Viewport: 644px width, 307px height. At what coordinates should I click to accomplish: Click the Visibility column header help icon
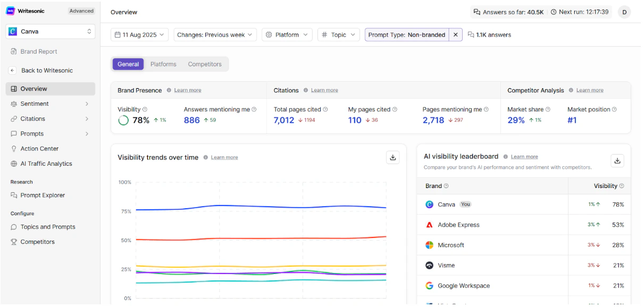(622, 186)
